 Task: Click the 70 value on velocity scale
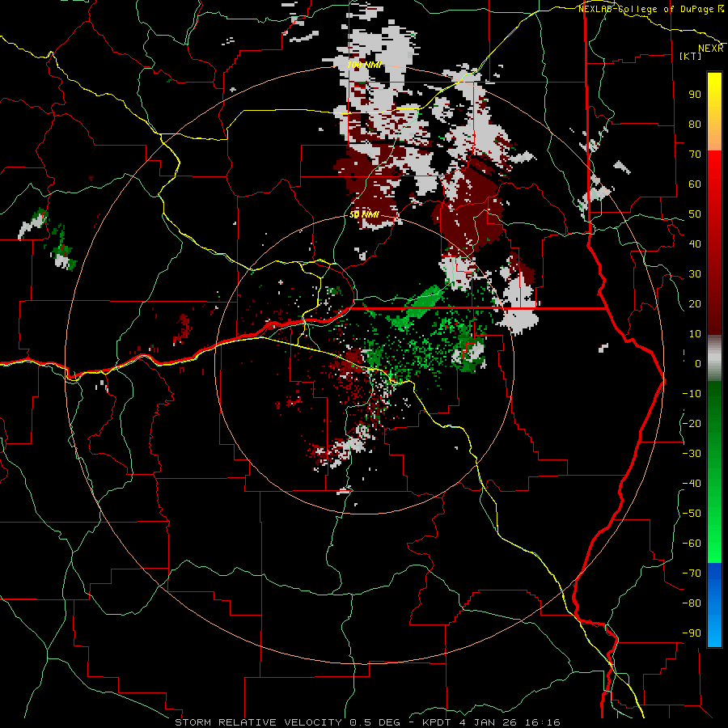(695, 154)
